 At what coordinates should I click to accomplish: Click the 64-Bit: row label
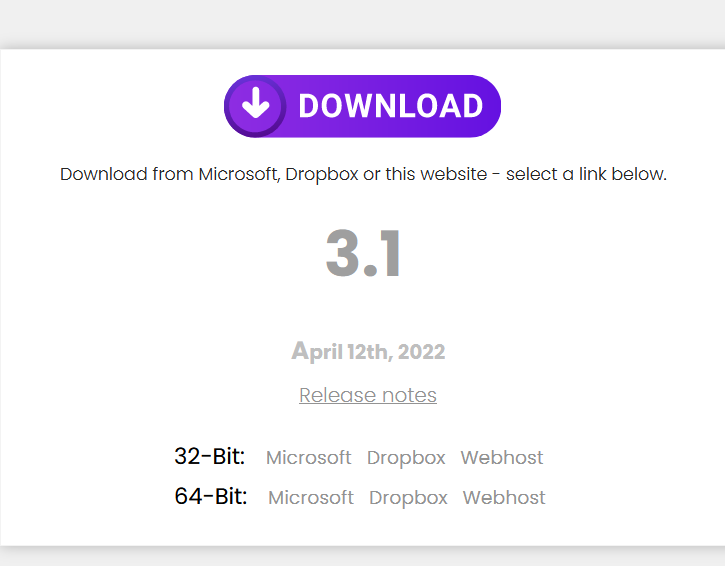tap(211, 497)
